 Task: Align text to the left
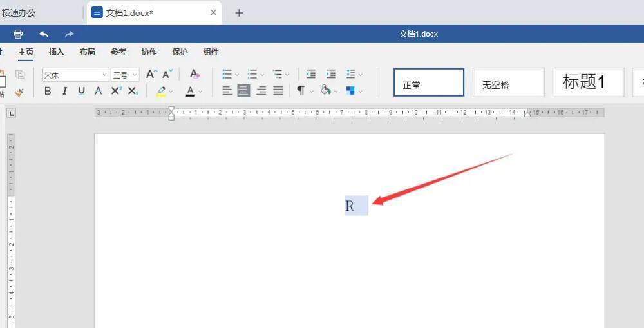(227, 92)
